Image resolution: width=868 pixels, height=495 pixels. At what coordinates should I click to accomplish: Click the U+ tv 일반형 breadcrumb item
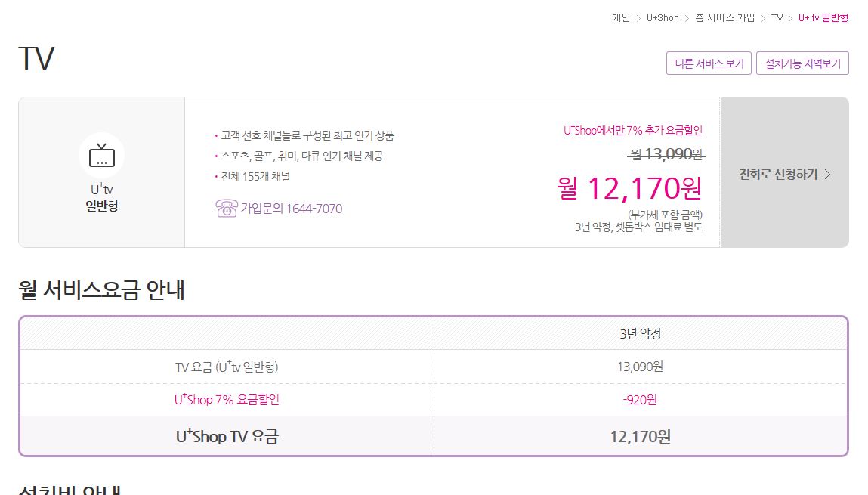[x=823, y=18]
